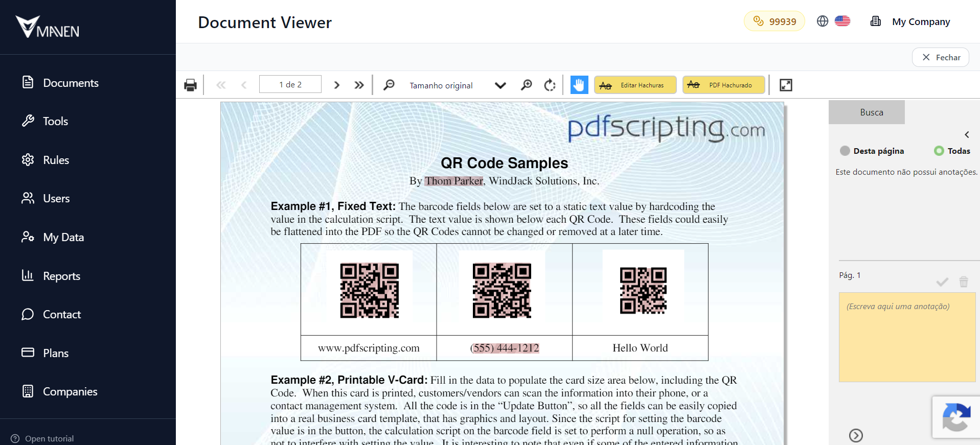Click the My Company building icon

(876, 21)
